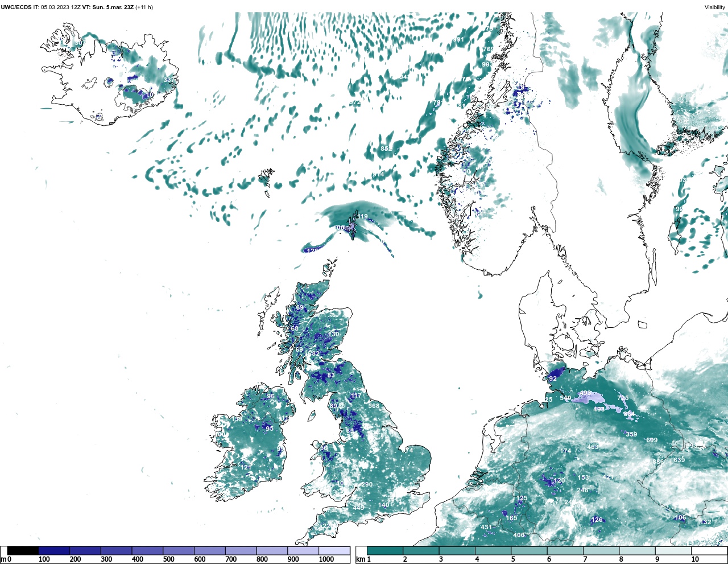Click the '117' value in northern England

pos(356,396)
